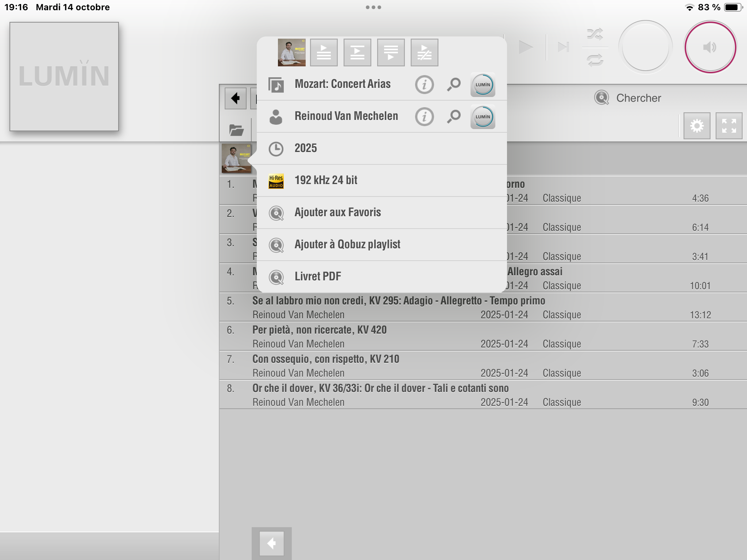Open the folder browse dropdown
This screenshot has height=560, width=747.
pyautogui.click(x=236, y=130)
